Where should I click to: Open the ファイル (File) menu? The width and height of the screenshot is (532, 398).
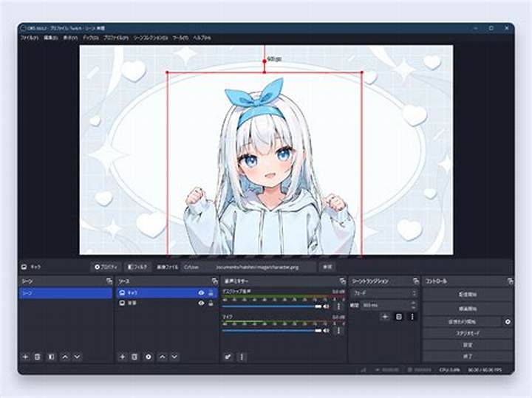tap(30, 38)
